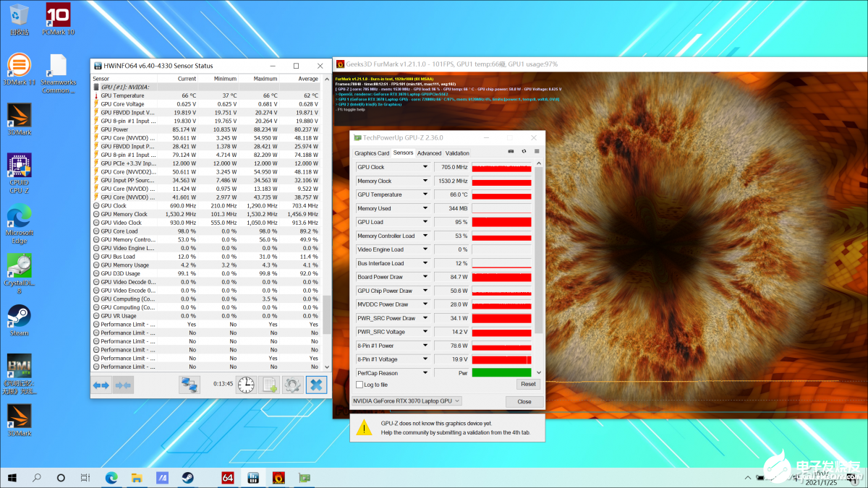The image size is (868, 488).
Task: Open GPU Clock sensor dropdown
Action: tap(425, 168)
